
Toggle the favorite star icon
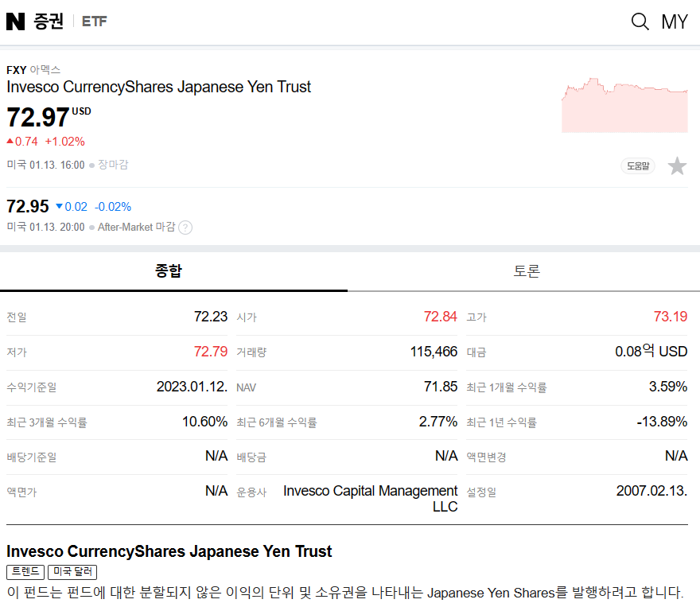677,166
